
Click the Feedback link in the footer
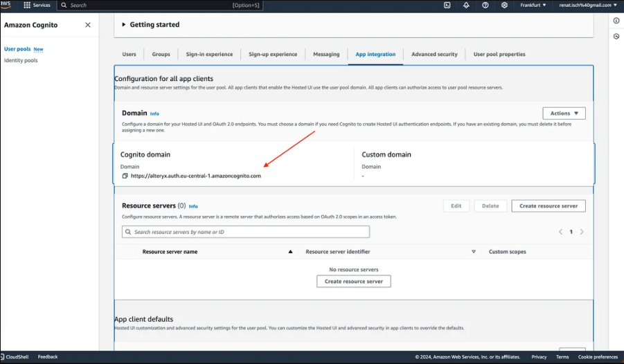[48, 356]
